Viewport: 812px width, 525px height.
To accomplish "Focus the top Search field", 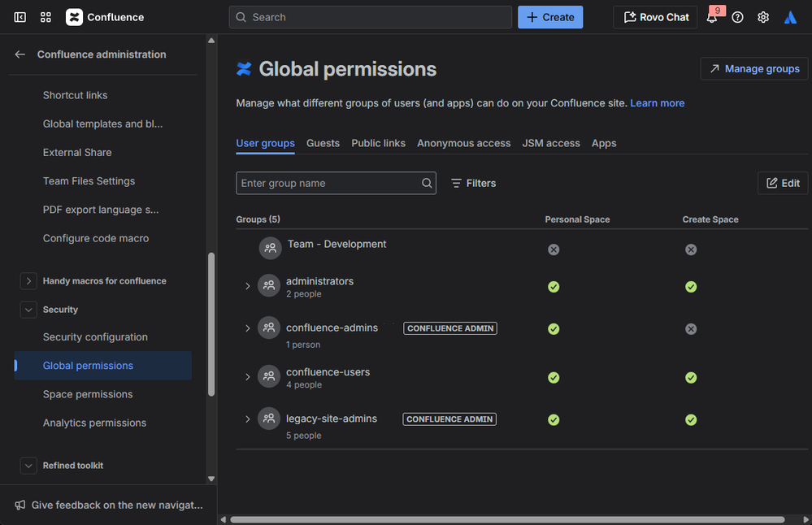I will (371, 17).
